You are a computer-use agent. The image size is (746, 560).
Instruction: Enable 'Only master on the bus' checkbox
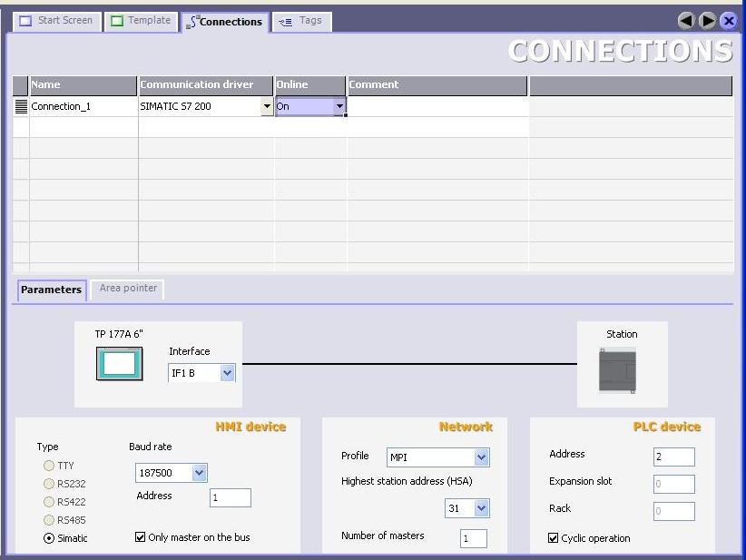pyautogui.click(x=141, y=537)
